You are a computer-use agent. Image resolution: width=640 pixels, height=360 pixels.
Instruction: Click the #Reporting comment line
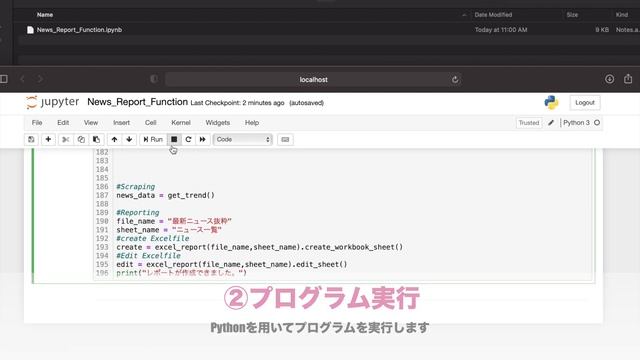pos(138,213)
